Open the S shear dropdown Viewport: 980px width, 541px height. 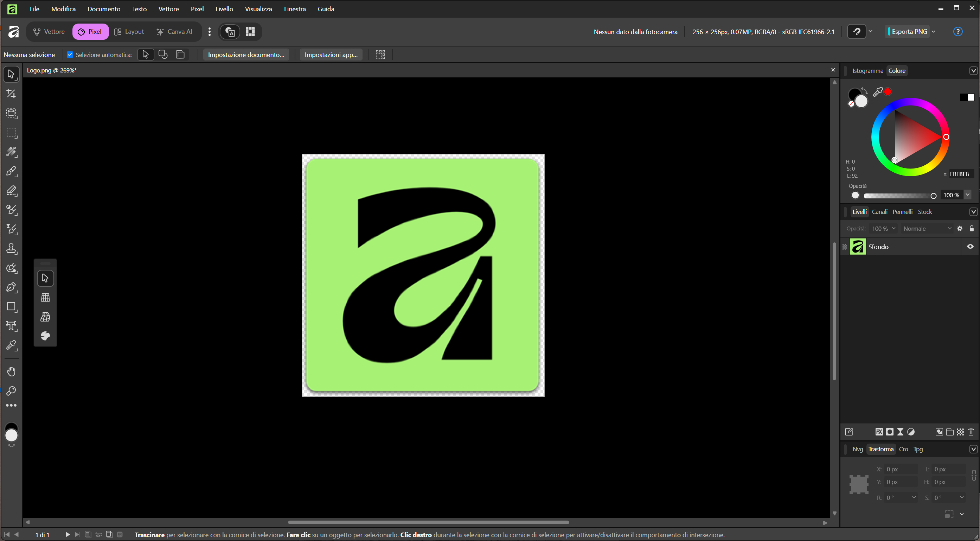click(x=962, y=497)
